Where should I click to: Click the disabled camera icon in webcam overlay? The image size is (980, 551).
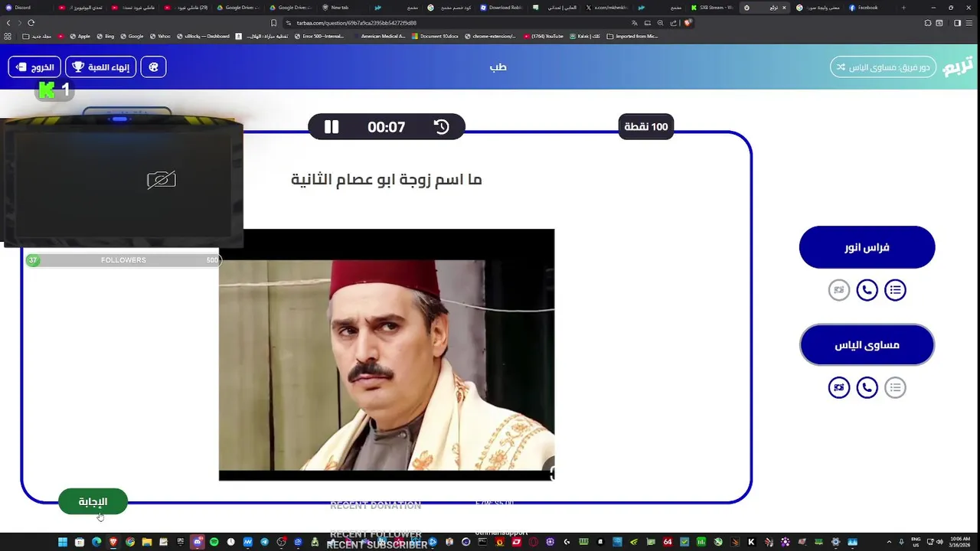coord(162,180)
